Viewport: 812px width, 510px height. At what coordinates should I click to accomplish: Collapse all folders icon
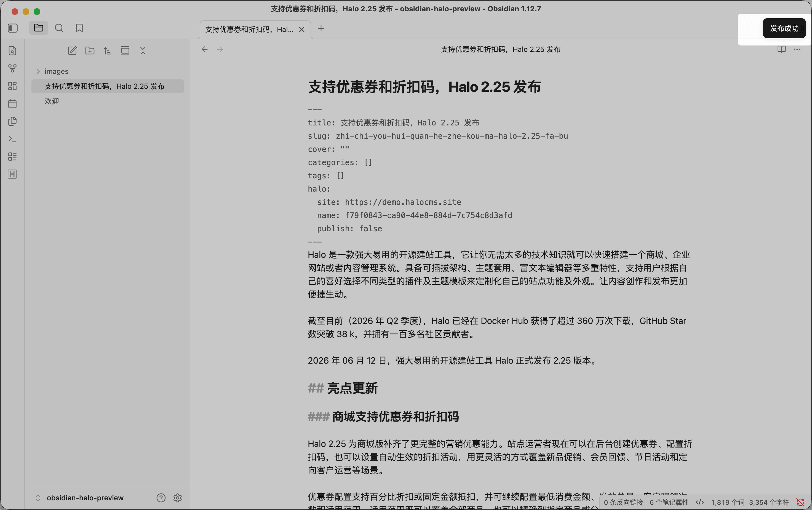[143, 51]
